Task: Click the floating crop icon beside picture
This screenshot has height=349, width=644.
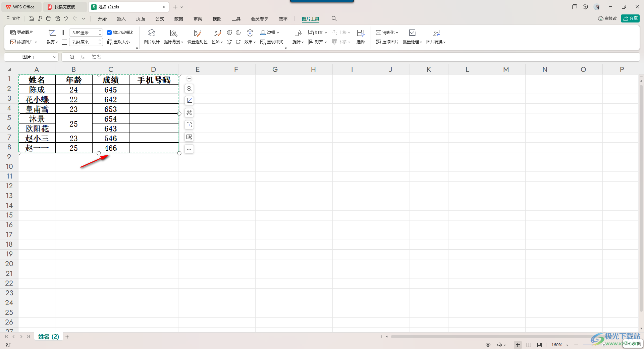Action: coord(189,101)
